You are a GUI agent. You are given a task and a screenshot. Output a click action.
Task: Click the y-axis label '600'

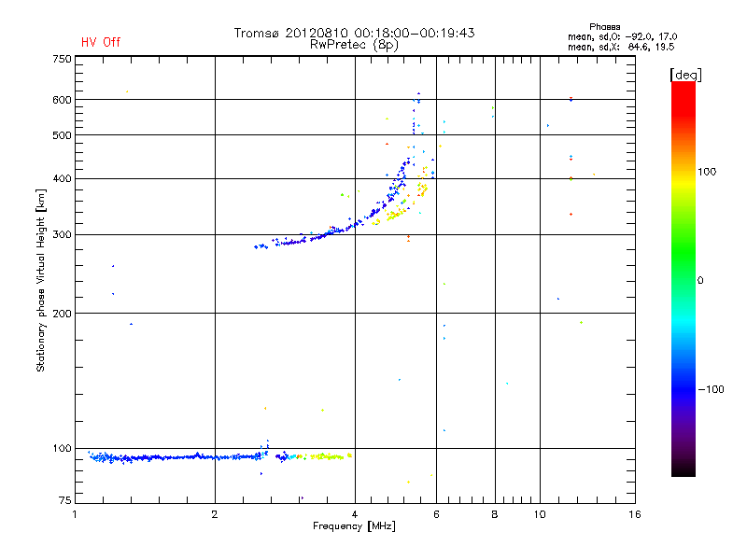[x=62, y=100]
